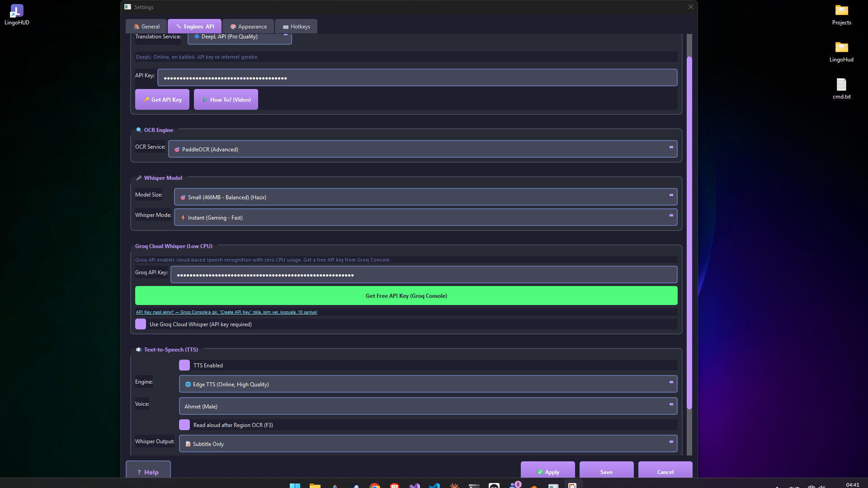Click the settings vertical scrollbar
The width and height of the screenshot is (868, 488).
tap(689, 233)
